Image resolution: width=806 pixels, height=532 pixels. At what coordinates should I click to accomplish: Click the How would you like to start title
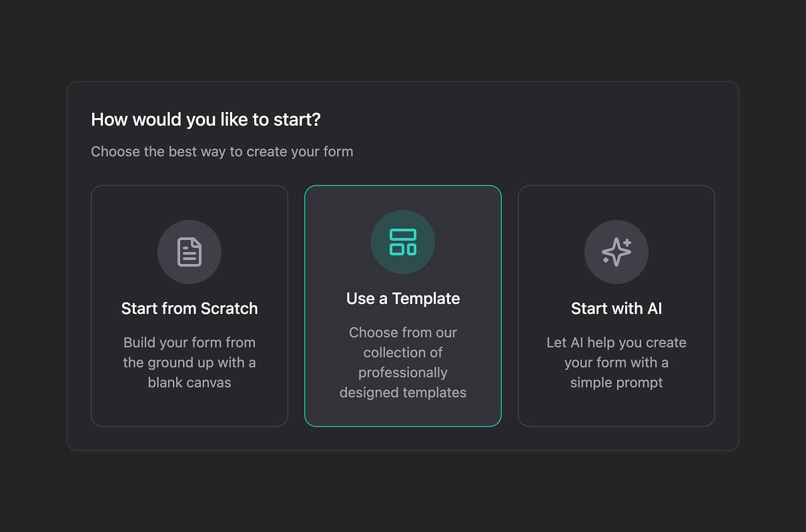point(206,119)
